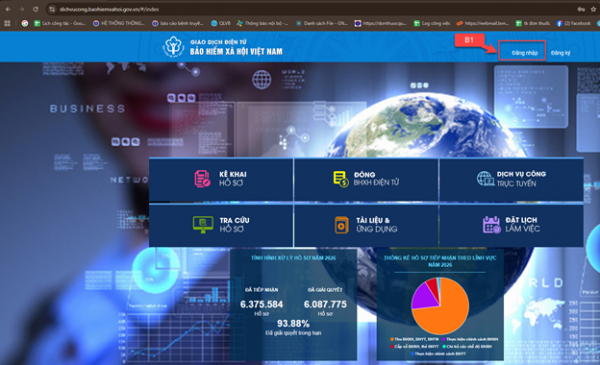Open the 'Thông báo nội bộ' bookmark
The image size is (600, 365).
click(x=262, y=23)
